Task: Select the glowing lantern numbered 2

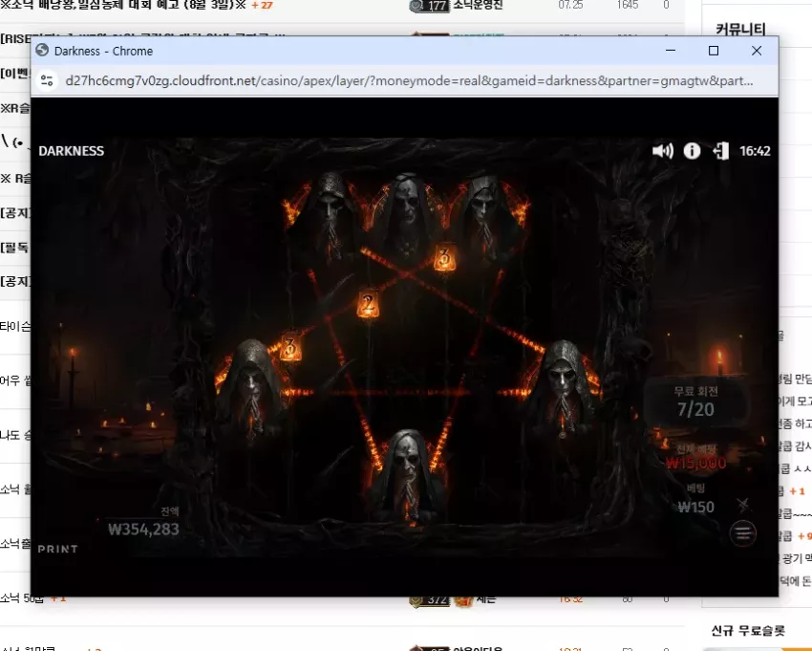Action: (368, 303)
